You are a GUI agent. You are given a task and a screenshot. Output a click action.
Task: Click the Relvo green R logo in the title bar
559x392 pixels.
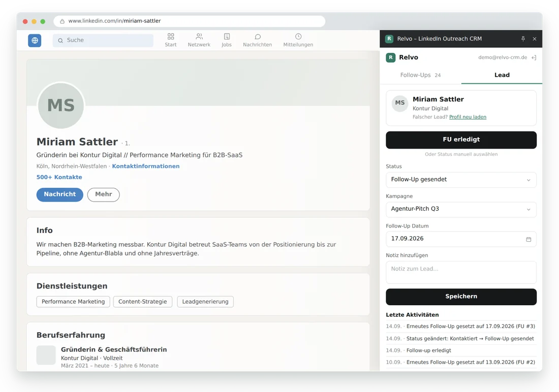[x=389, y=39]
